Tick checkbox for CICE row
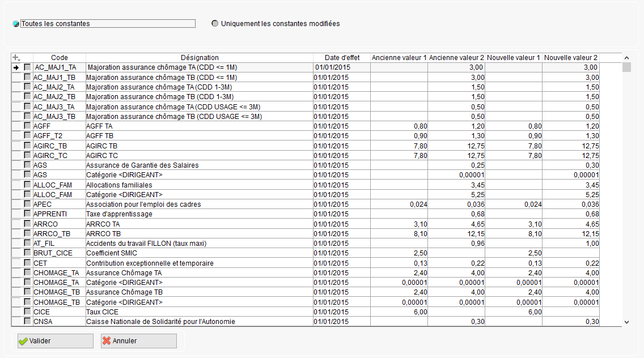This screenshot has width=644, height=358. pos(27,312)
